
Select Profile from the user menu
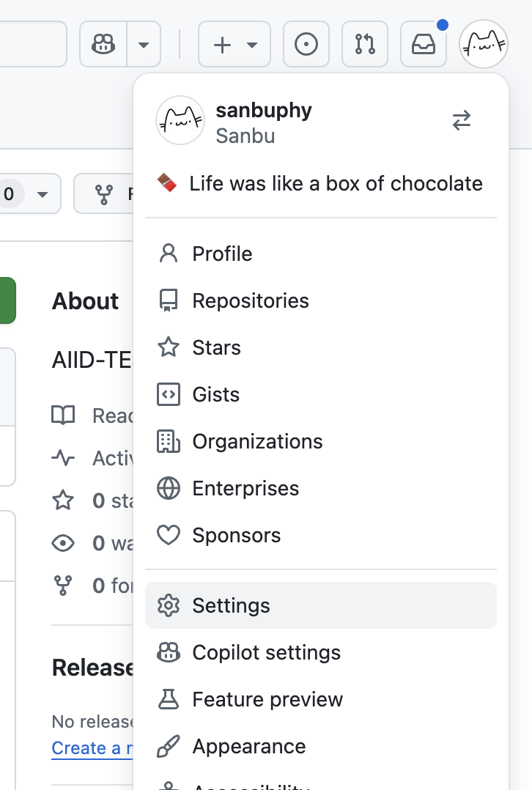pyautogui.click(x=222, y=254)
